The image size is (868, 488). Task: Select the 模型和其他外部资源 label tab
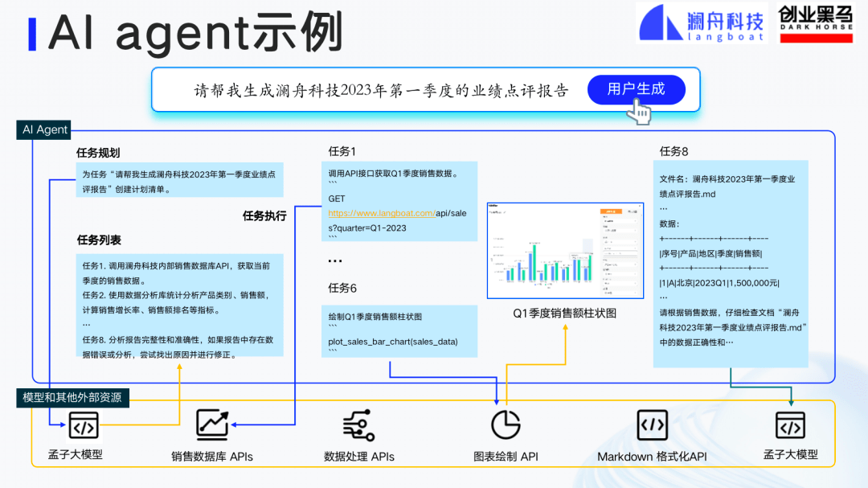tap(72, 397)
